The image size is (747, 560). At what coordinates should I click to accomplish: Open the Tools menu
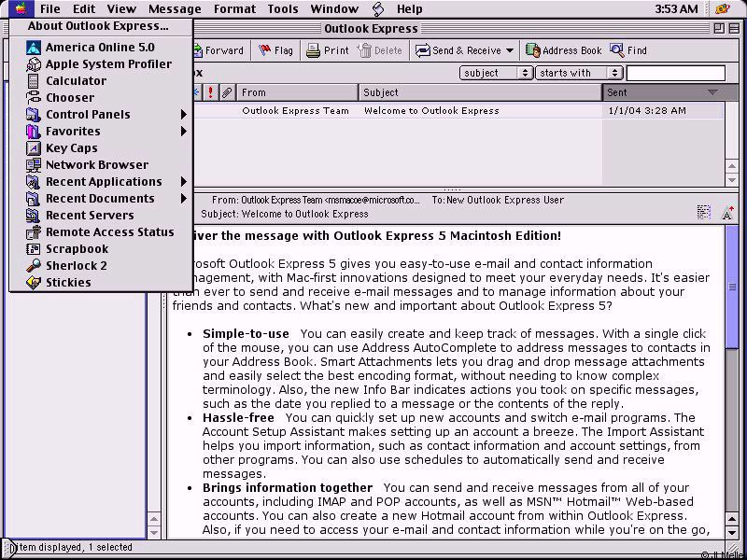pyautogui.click(x=283, y=8)
